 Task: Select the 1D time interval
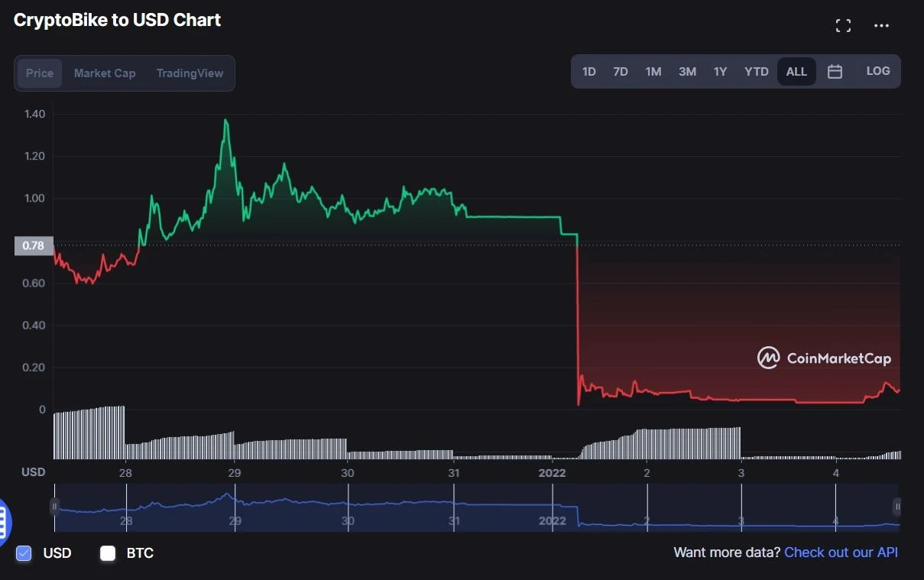coord(588,70)
